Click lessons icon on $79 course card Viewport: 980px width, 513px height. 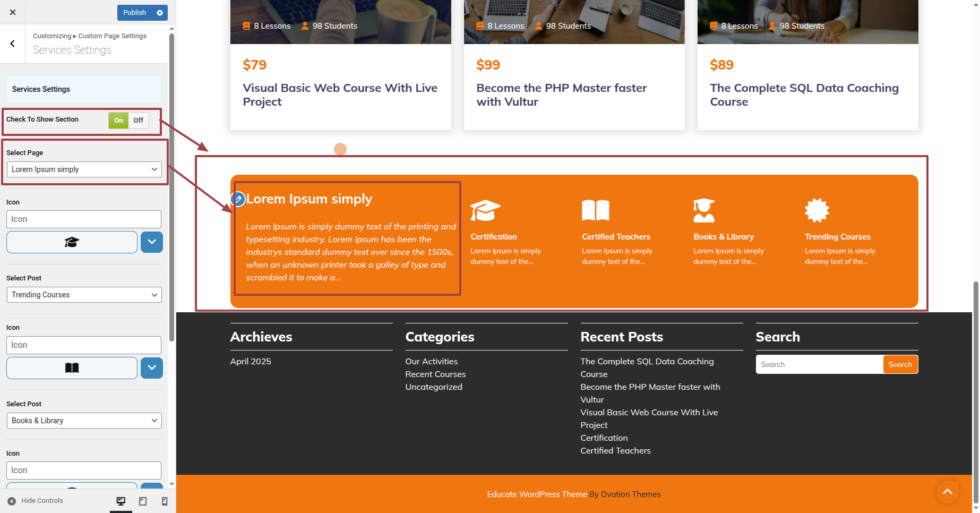point(246,25)
